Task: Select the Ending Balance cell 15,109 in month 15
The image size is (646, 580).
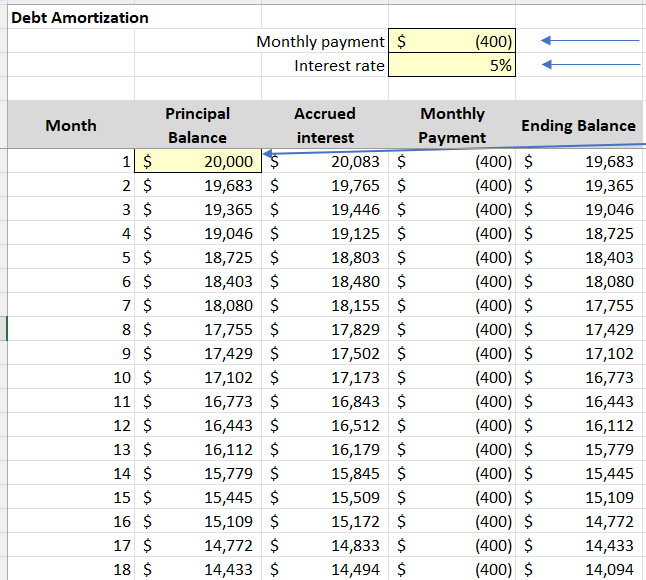Action: 578,497
